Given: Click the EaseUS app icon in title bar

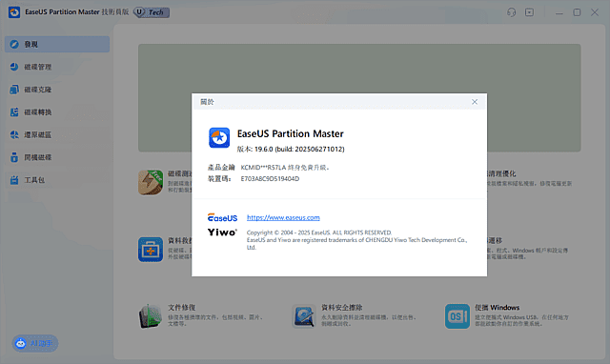Looking at the screenshot, I should click(x=14, y=12).
